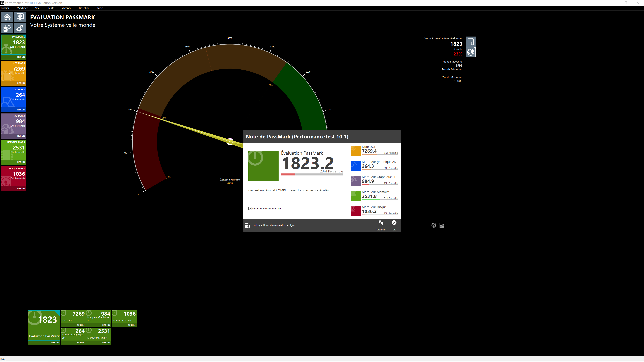Rerun Note UCT in bottom panel
The image size is (644, 362).
[x=80, y=325]
